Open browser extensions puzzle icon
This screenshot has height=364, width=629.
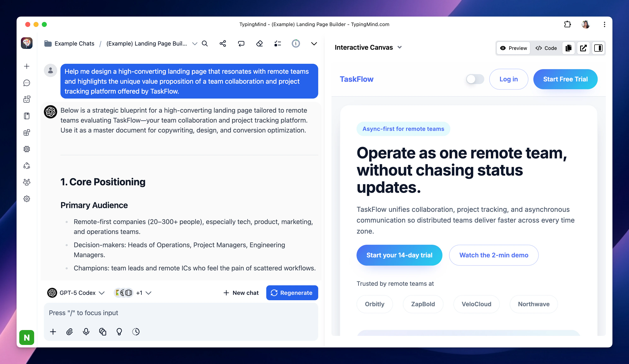tap(567, 24)
